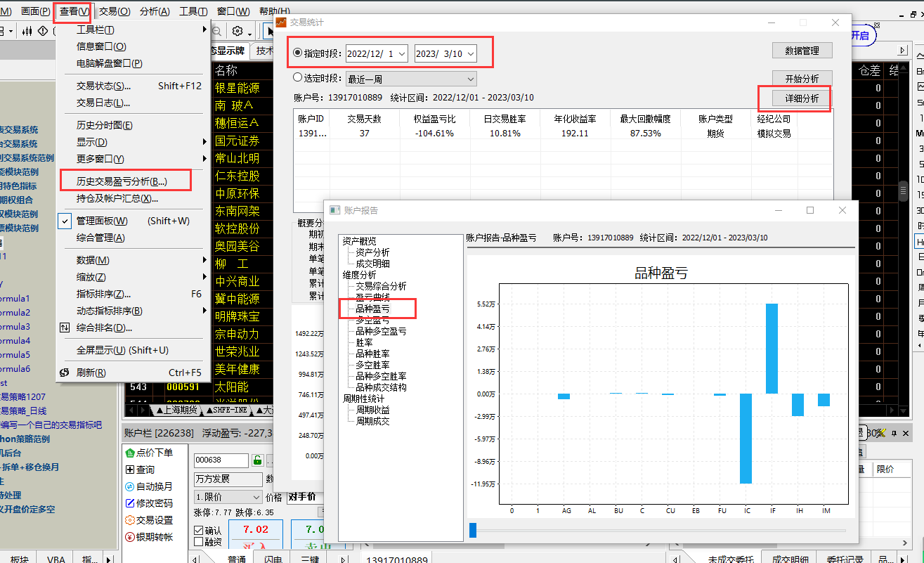Open 修改密码 from the account sidebar
This screenshot has width=924, height=563.
coord(130,503)
